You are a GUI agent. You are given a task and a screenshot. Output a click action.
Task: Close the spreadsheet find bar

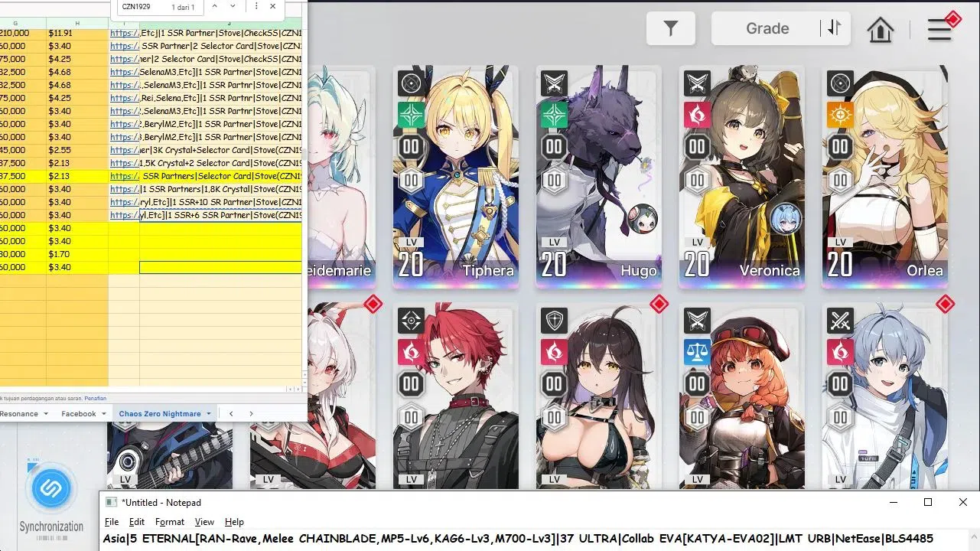(x=272, y=7)
